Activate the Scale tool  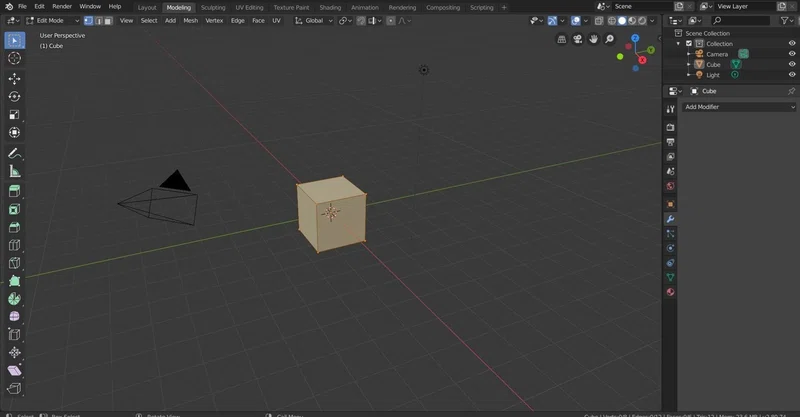(14, 115)
